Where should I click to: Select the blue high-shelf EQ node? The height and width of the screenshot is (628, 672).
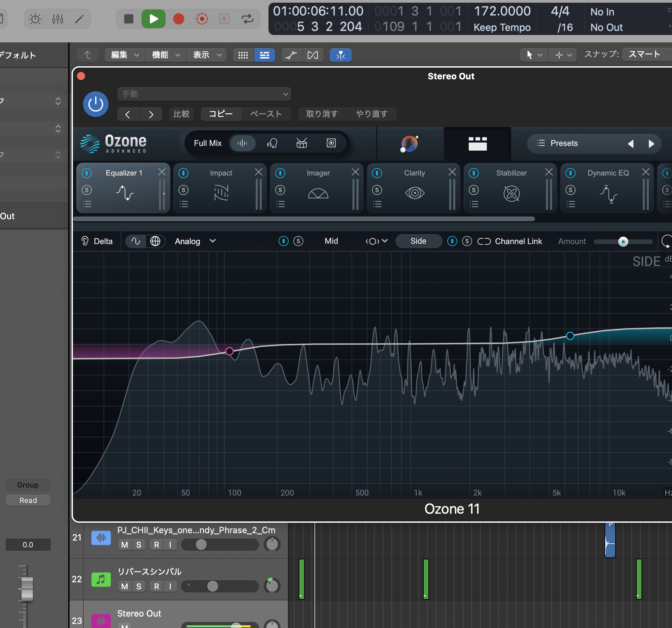(570, 336)
